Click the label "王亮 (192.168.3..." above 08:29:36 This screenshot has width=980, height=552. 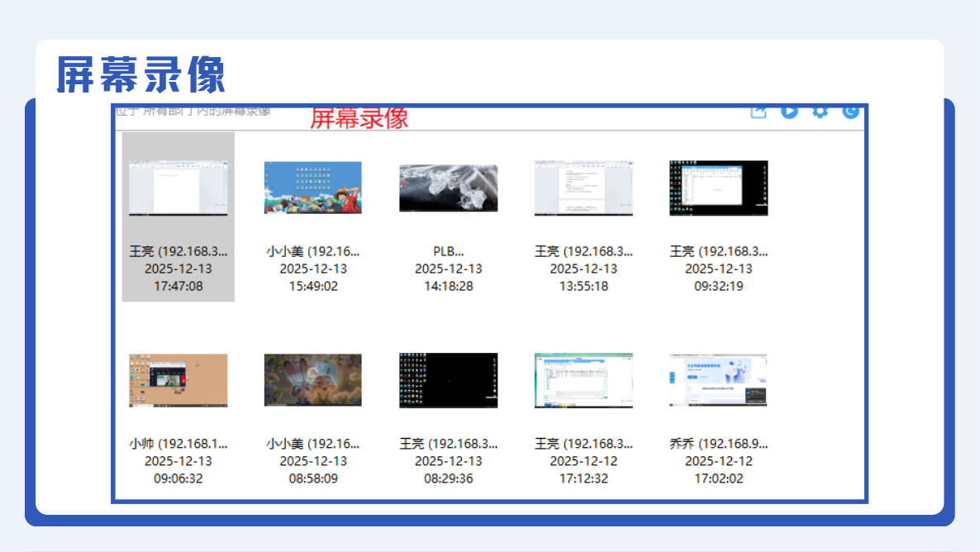(x=448, y=444)
